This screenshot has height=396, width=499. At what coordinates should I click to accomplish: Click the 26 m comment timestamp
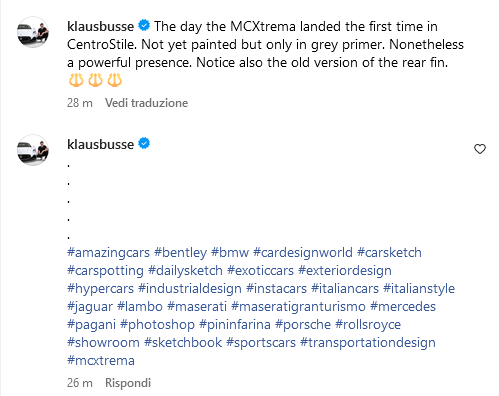(x=80, y=383)
